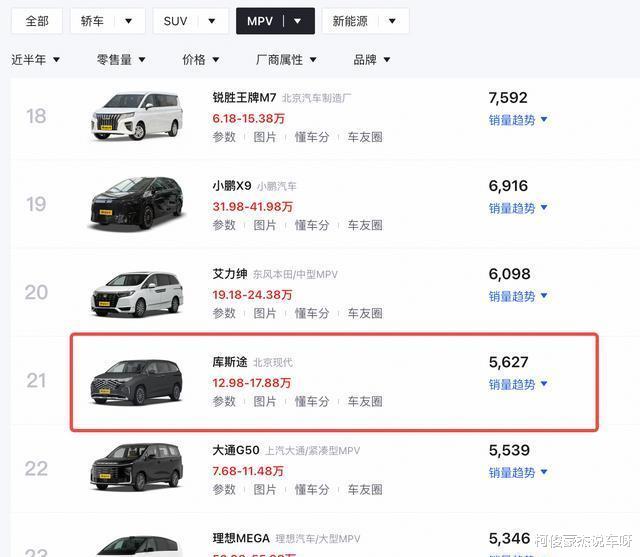640x557 pixels.
Task: Open 图片 link for 库斯途
Action: point(265,401)
